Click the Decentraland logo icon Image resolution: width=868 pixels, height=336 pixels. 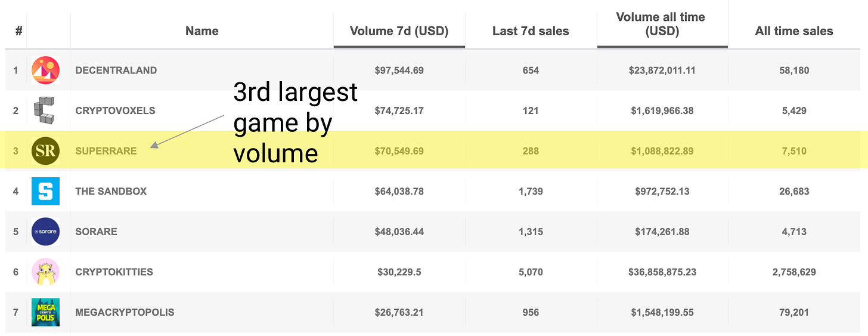(45, 70)
